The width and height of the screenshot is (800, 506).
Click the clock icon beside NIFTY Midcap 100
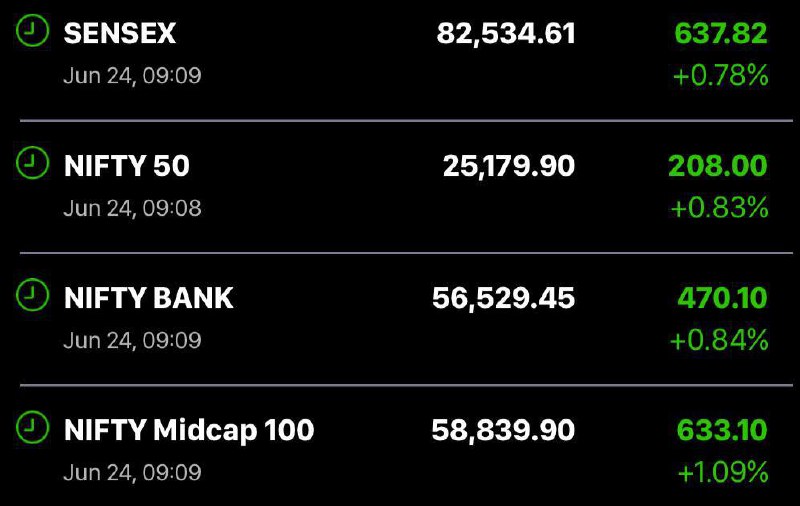point(32,427)
